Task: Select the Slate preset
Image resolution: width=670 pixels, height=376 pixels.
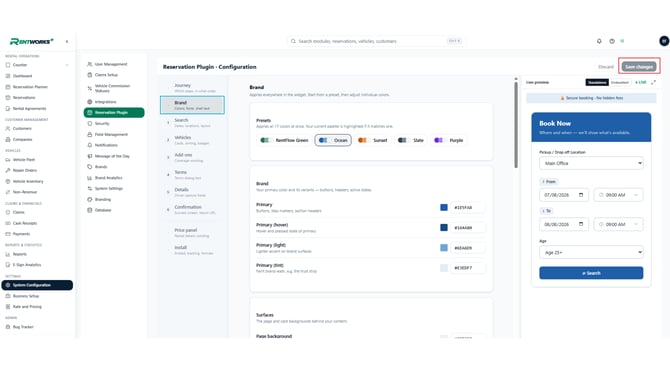Action: 411,140
